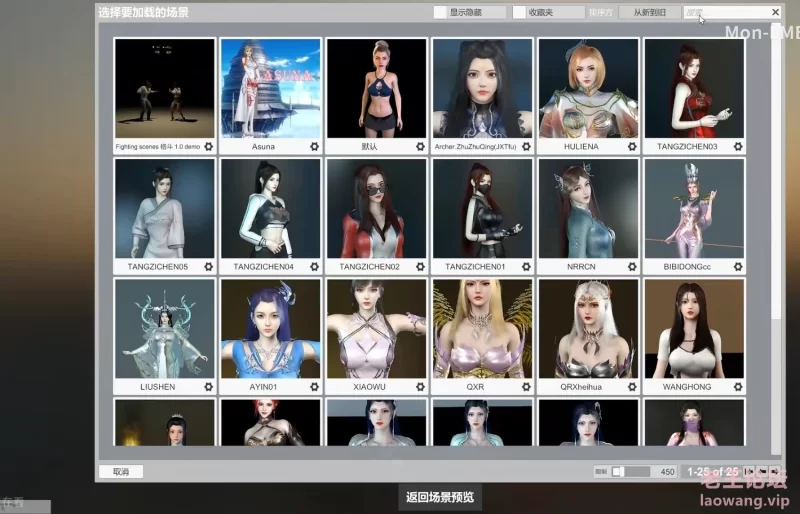Load the NRRCN scene thumbnail

point(588,208)
